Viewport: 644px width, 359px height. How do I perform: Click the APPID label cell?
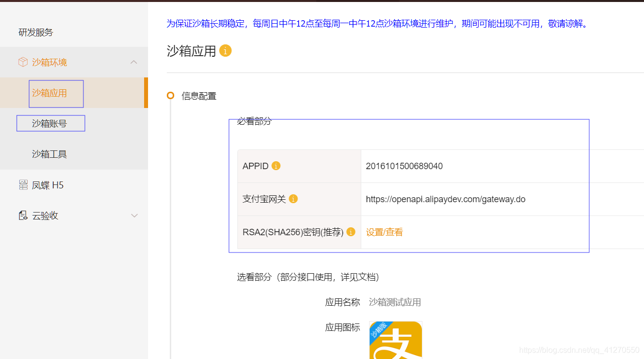click(x=299, y=166)
